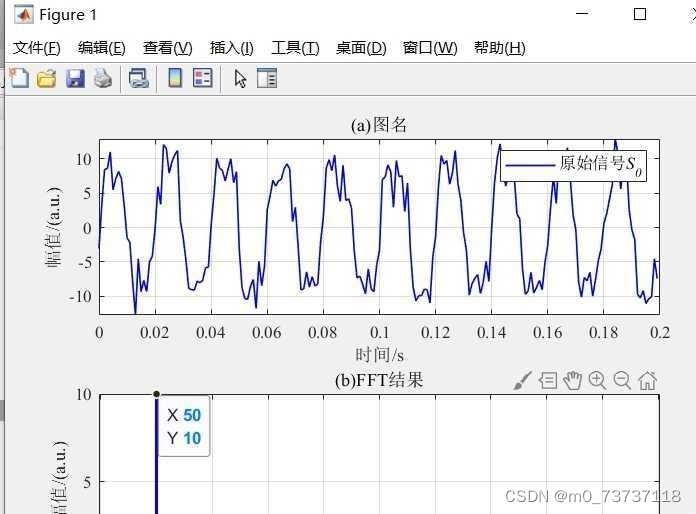Click the x-axis tick label 0.18
Viewport: 696px width, 514px height.
point(603,332)
